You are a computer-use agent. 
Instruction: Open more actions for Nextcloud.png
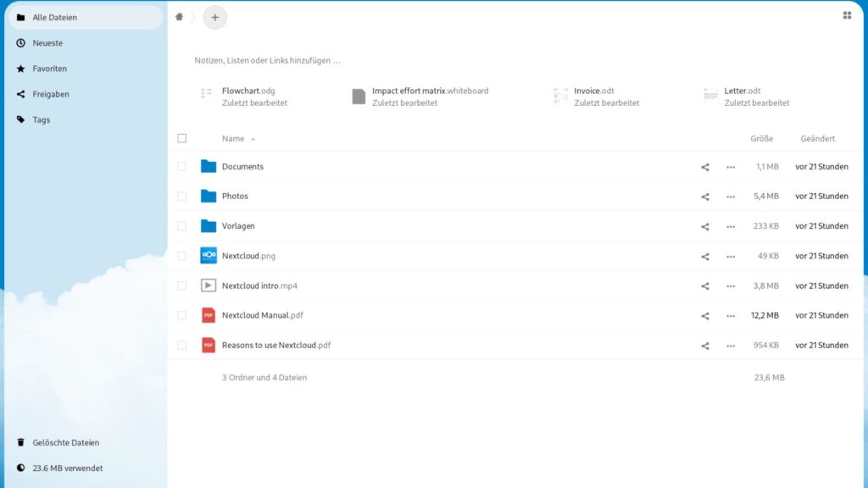point(731,256)
